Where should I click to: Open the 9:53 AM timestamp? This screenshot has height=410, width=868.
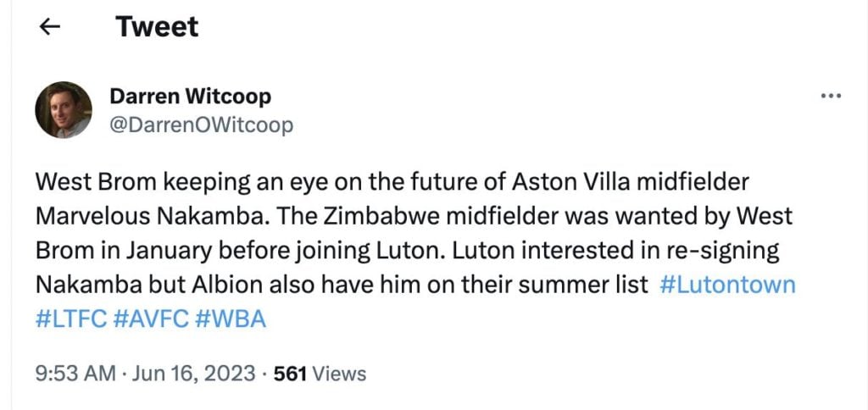point(75,374)
